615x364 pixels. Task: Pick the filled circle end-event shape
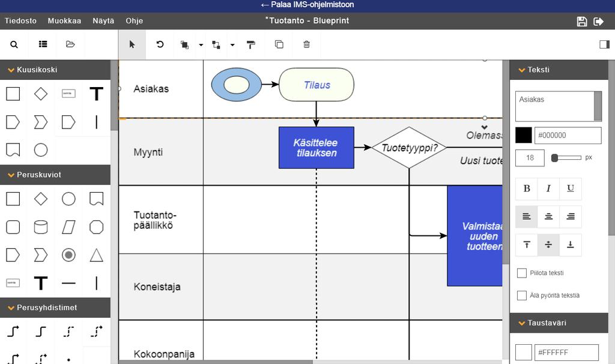[x=68, y=255]
